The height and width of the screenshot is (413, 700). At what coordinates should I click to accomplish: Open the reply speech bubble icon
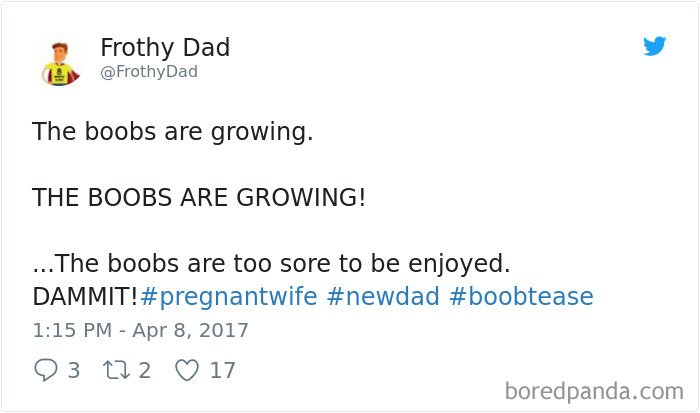[x=46, y=370]
